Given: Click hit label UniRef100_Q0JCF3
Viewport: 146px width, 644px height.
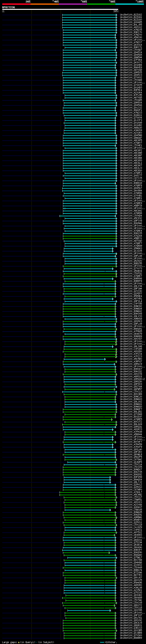Looking at the screenshot, I should (131, 120).
